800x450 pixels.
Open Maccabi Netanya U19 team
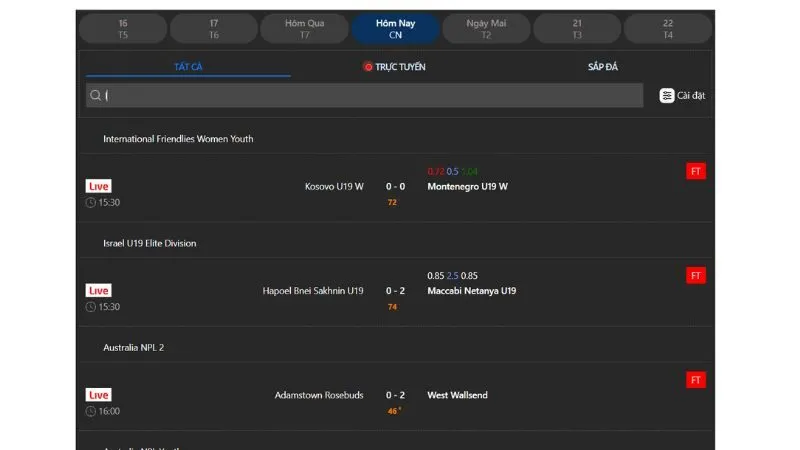[x=471, y=291]
